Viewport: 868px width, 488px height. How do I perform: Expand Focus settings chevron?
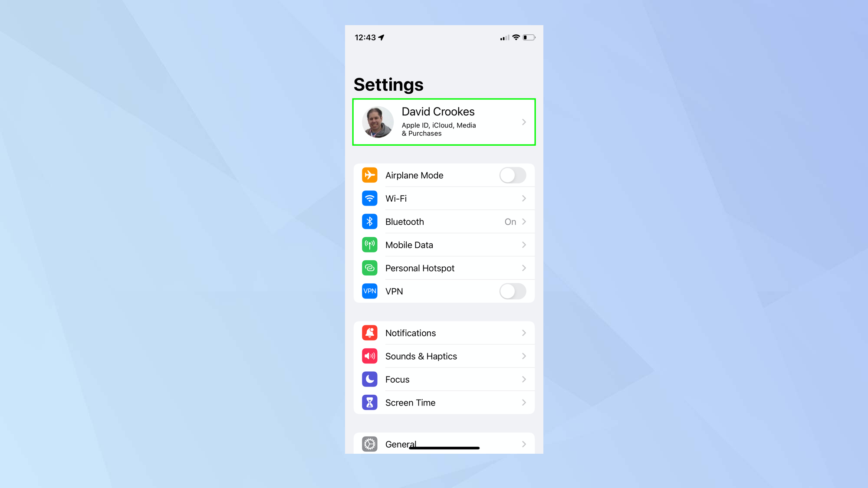(524, 379)
